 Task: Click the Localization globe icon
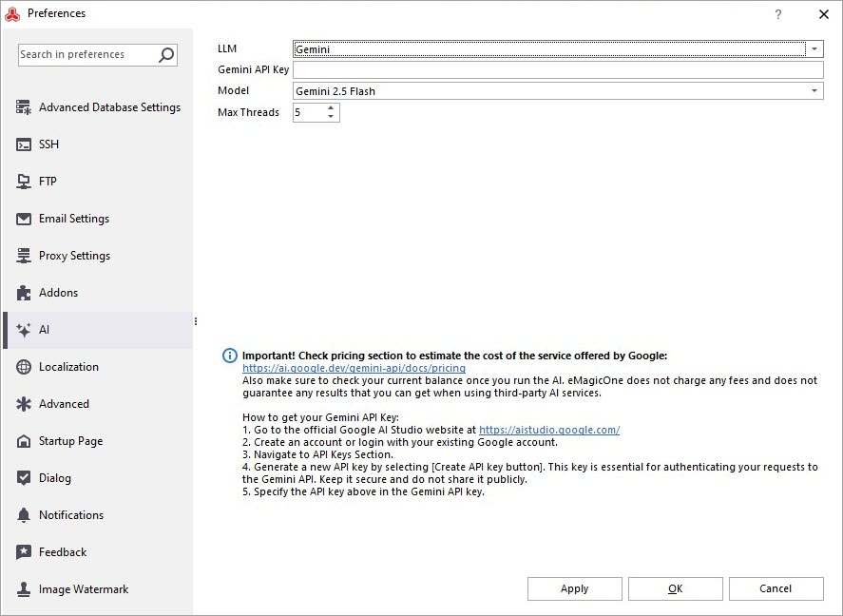pyautogui.click(x=23, y=367)
